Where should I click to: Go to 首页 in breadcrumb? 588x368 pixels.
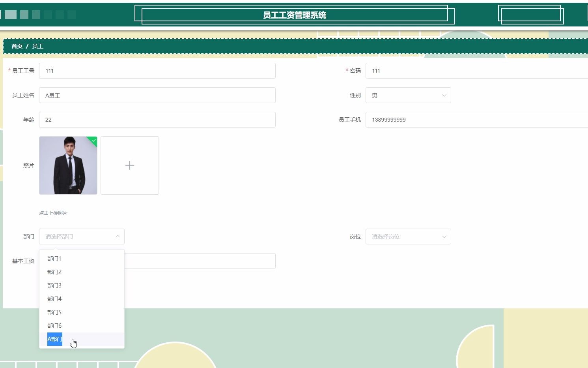[17, 46]
